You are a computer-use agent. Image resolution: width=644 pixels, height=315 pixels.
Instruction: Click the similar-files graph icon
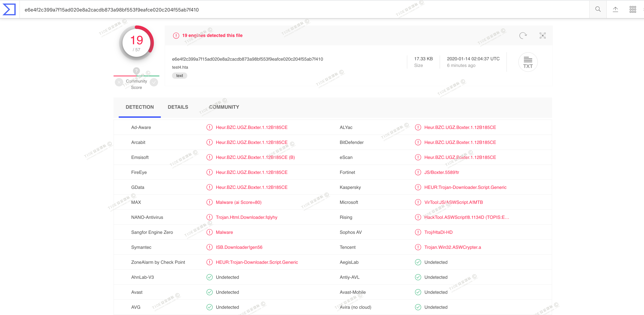tap(543, 36)
